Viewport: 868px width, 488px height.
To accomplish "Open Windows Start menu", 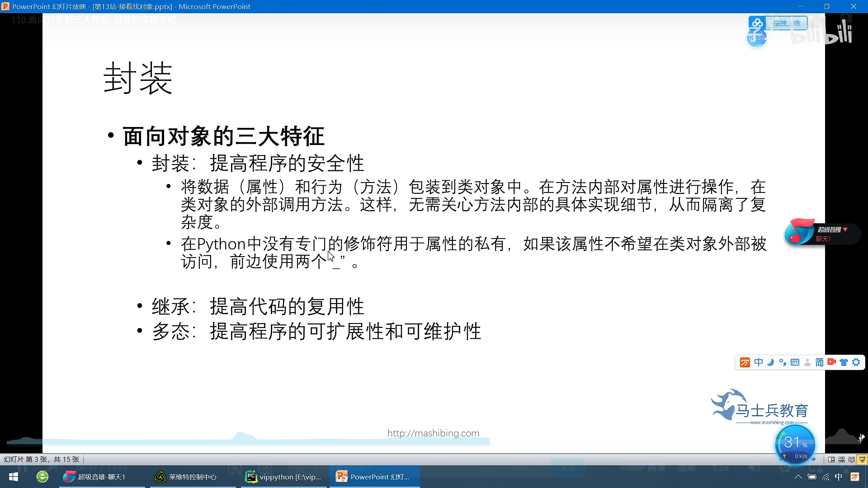I will pos(14,477).
